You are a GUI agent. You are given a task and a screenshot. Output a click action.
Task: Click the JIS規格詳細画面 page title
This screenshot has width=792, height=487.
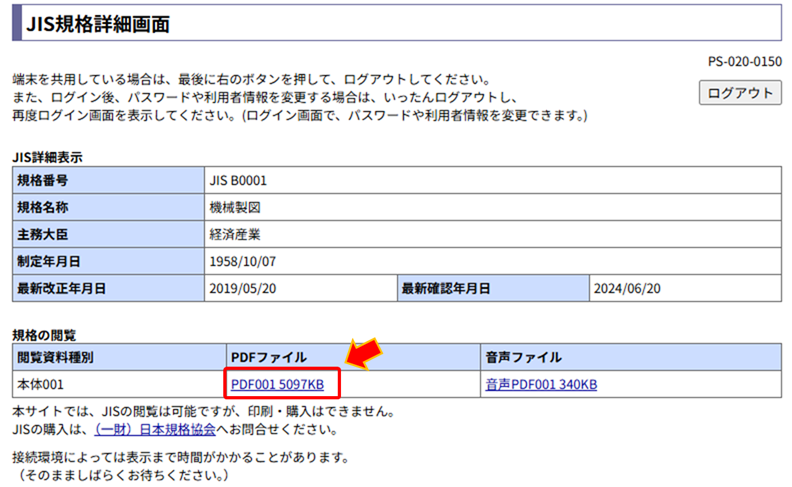coord(98,24)
